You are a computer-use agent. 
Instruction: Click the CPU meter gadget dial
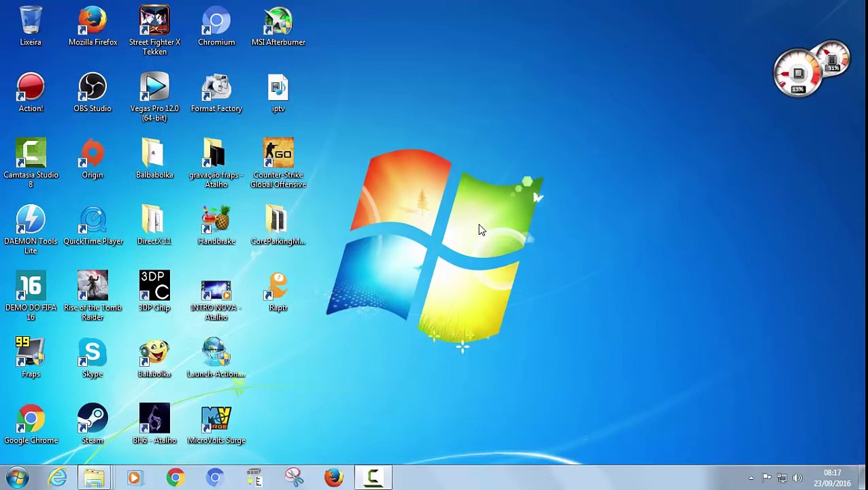coord(797,73)
